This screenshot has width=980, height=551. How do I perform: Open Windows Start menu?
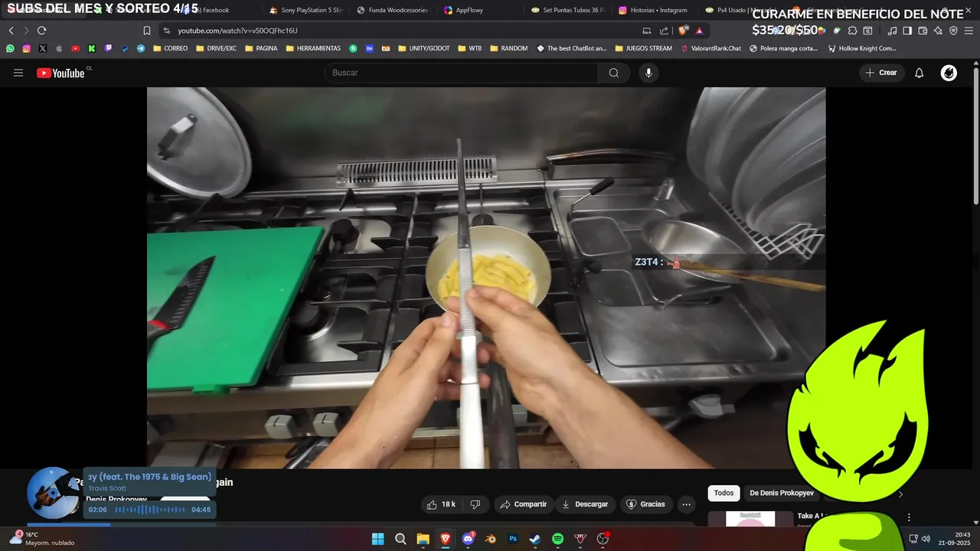(x=377, y=539)
